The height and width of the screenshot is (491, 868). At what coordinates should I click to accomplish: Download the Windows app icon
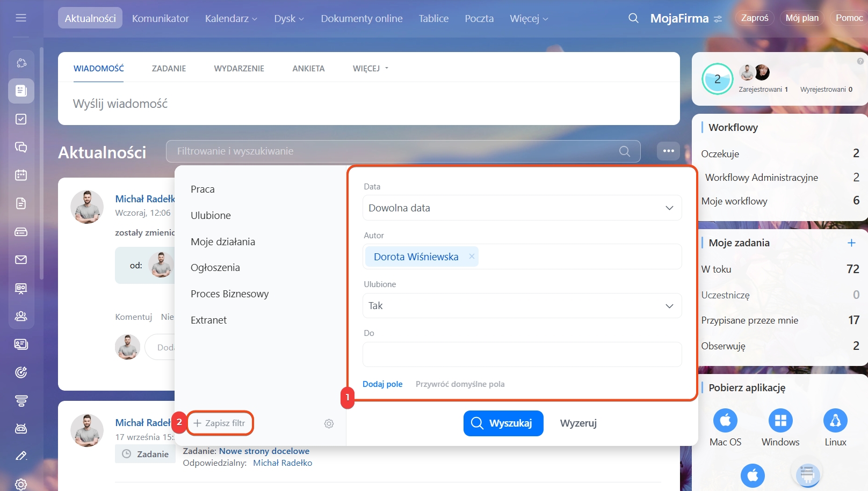pyautogui.click(x=780, y=421)
